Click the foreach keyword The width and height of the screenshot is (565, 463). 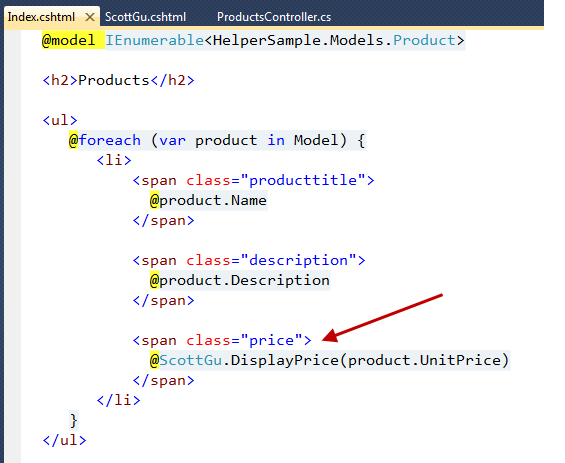pyautogui.click(x=110, y=140)
